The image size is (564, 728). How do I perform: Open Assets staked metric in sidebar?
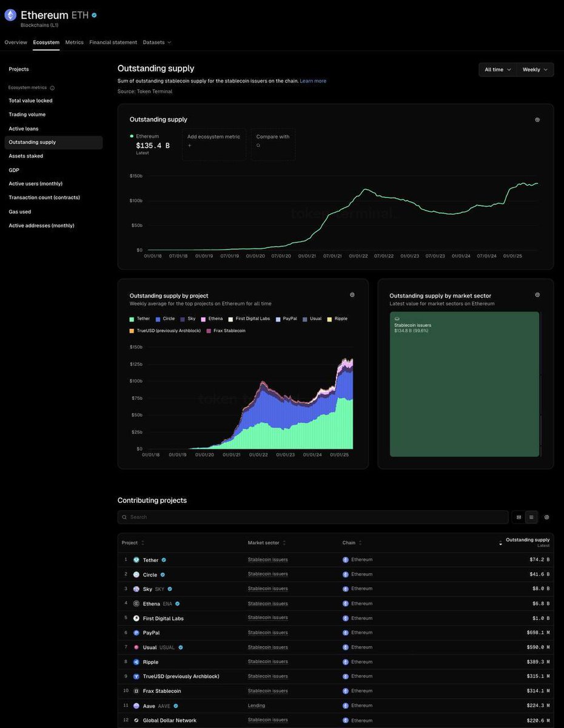point(26,156)
